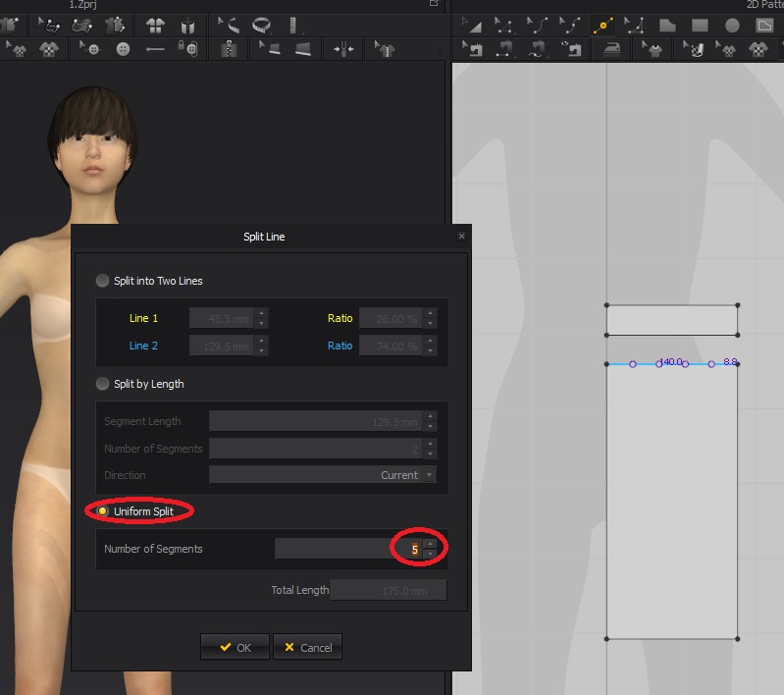This screenshot has height=695, width=784.
Task: Click the OK button in Split Line dialog
Action: click(x=235, y=647)
